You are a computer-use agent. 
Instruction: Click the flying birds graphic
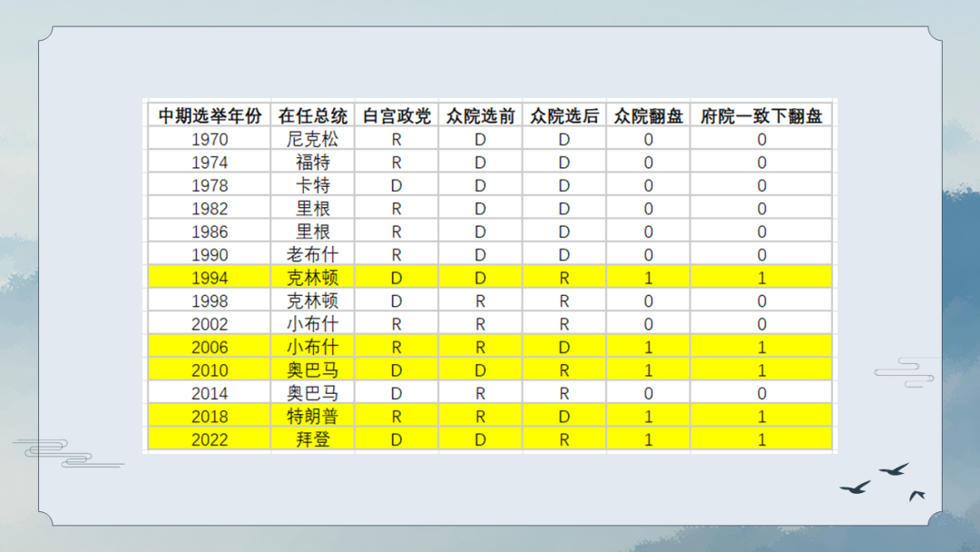click(883, 483)
